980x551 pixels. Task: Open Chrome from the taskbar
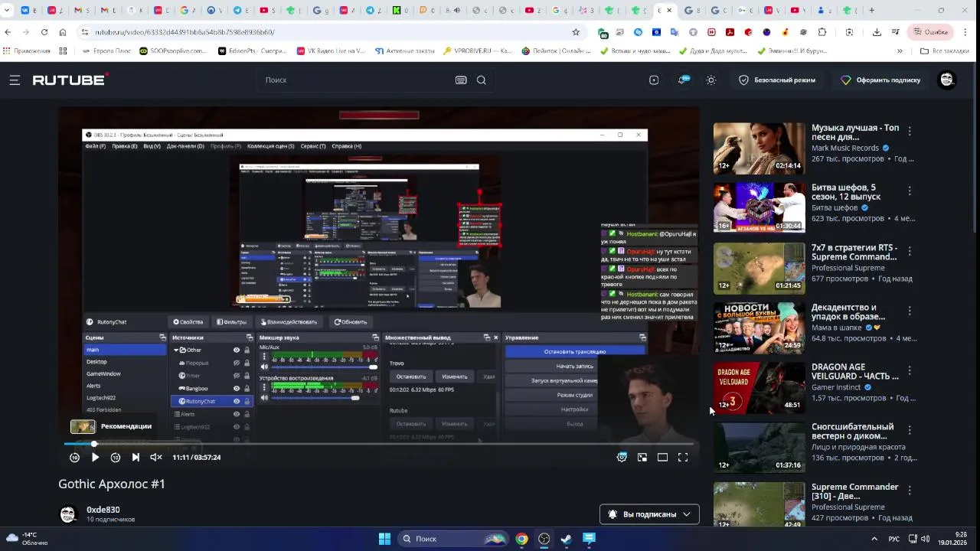521,539
